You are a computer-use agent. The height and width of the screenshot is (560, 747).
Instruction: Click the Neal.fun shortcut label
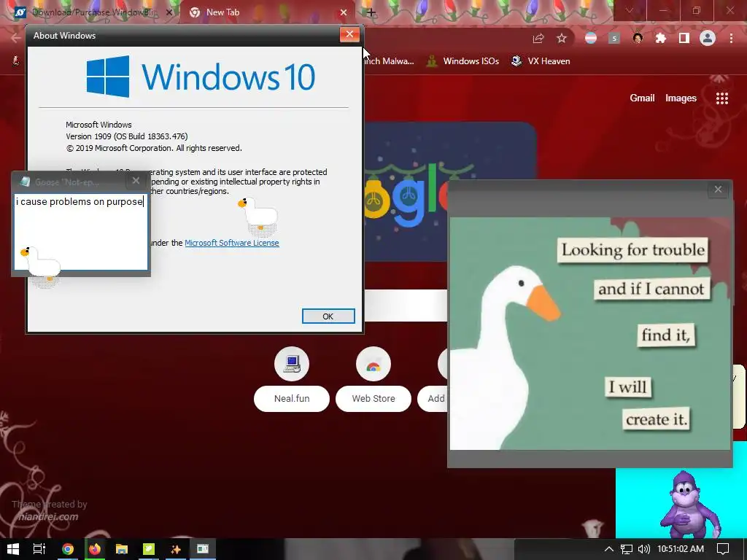(292, 399)
